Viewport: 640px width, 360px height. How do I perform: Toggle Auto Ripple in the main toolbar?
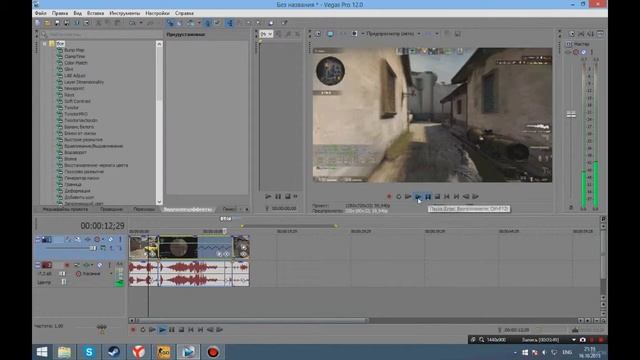(191, 23)
